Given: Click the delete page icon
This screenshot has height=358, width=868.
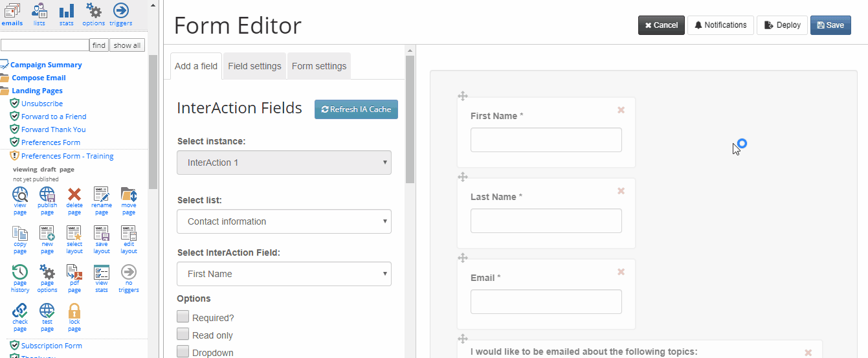Looking at the screenshot, I should (x=74, y=195).
